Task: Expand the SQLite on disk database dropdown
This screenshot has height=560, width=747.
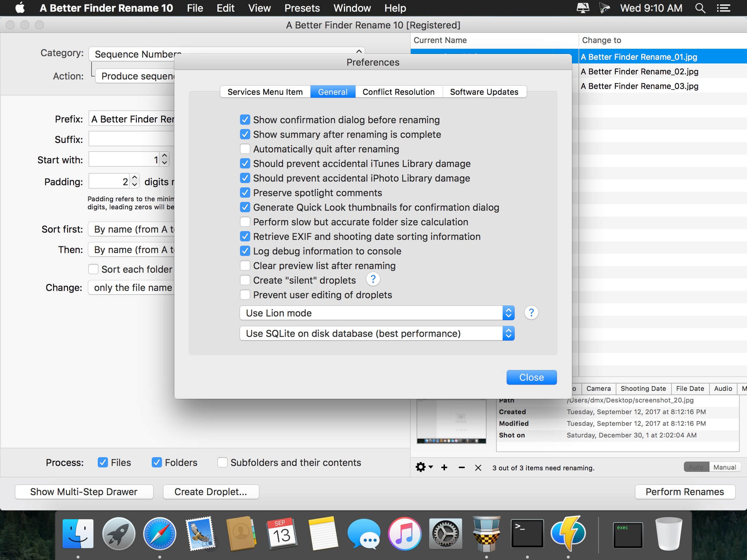Action: (x=377, y=334)
